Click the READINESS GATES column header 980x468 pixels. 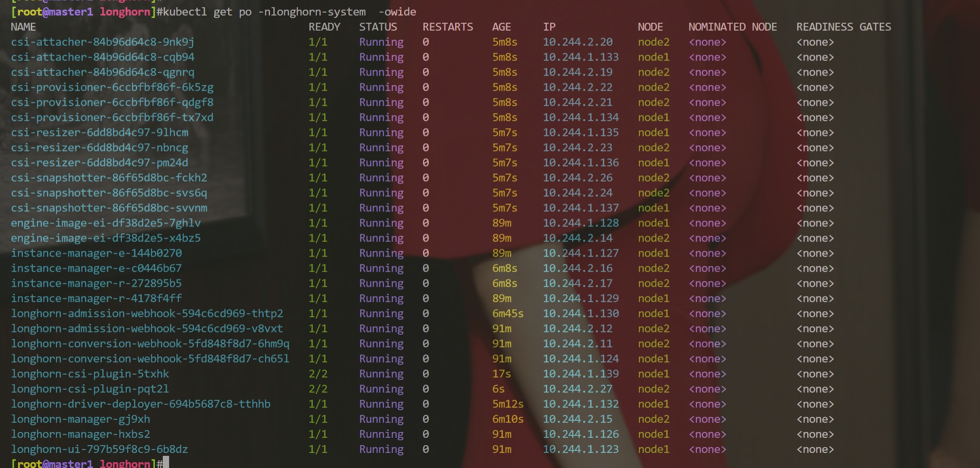[844, 27]
